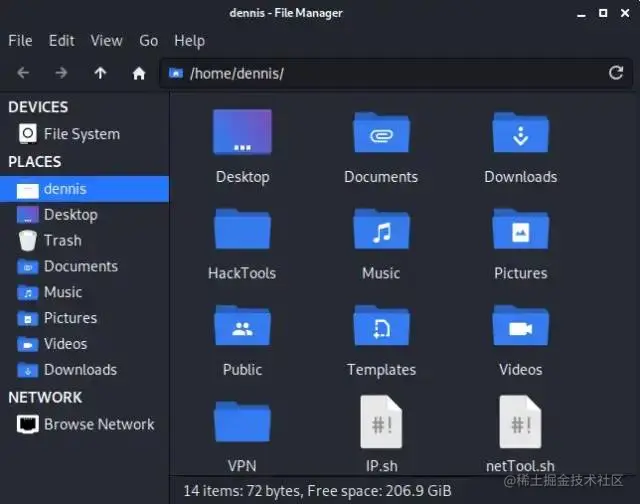Screen dimensions: 640x504
Task: Click Browse Network in the sidebar
Action: (x=84, y=424)
